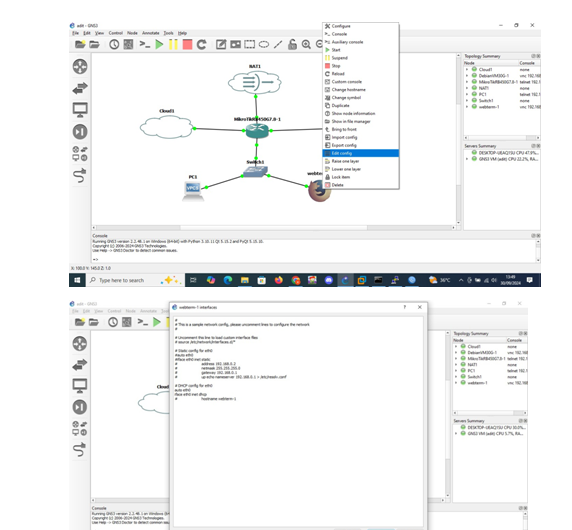Click insert picture icon in upper toolbar

[x=235, y=45]
